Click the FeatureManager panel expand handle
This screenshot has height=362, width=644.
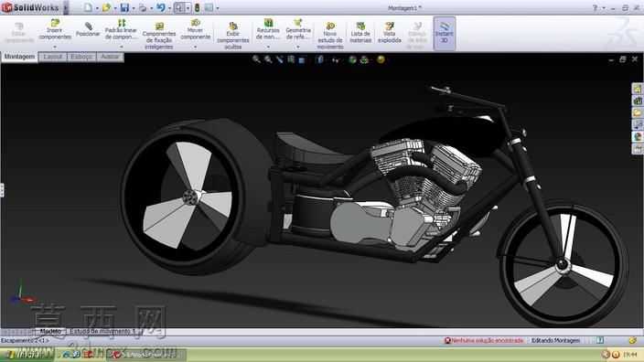2,190
